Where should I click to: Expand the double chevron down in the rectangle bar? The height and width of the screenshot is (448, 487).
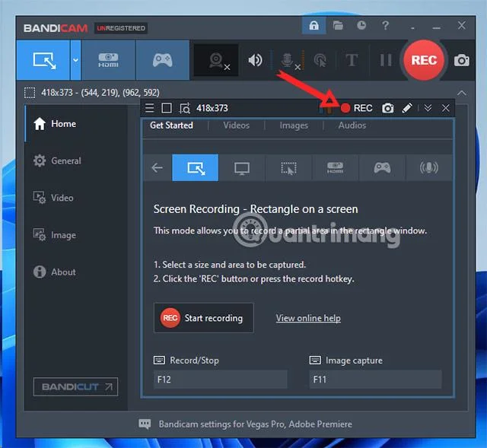point(428,108)
